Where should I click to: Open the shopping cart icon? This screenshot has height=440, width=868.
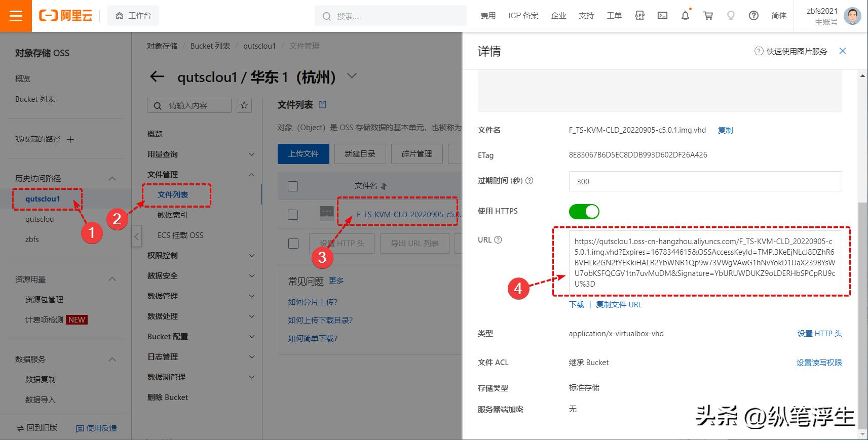(708, 16)
